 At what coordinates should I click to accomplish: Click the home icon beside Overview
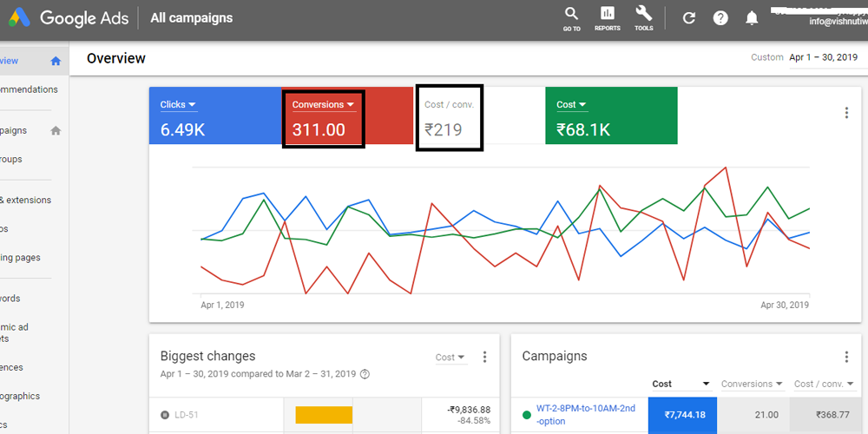point(56,61)
